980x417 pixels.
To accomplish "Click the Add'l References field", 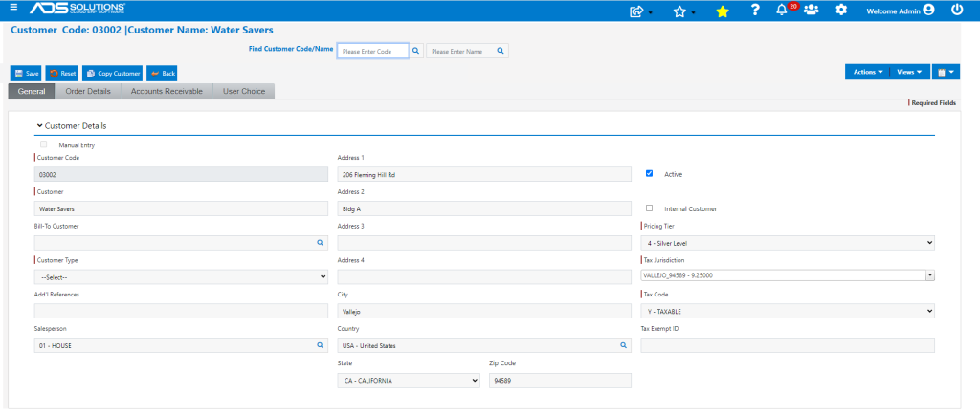I will tap(181, 311).
